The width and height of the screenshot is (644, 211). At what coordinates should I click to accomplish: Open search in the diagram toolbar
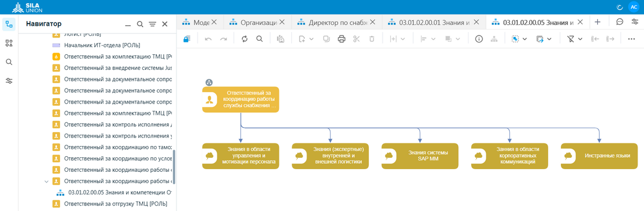[260, 39]
